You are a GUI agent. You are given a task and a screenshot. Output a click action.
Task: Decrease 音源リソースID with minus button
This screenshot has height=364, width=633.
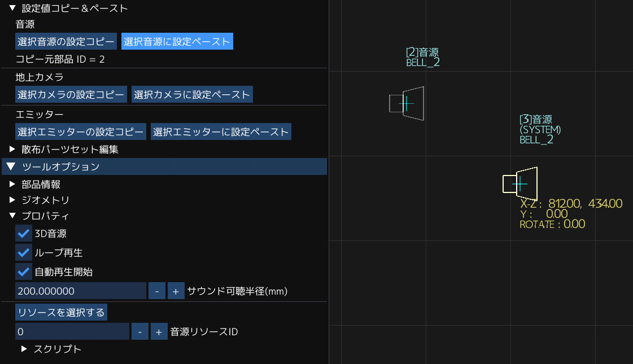(140, 331)
